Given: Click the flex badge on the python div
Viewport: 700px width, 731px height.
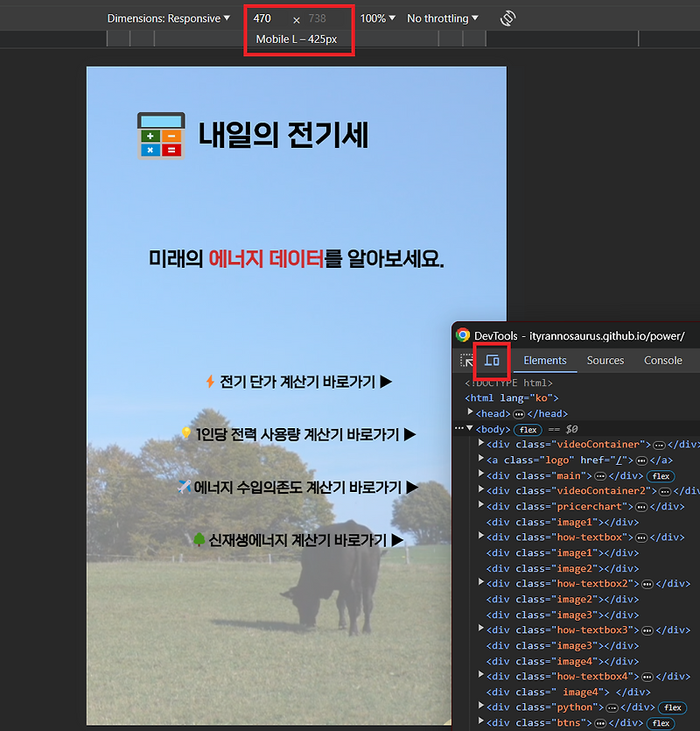Looking at the screenshot, I should (672, 707).
